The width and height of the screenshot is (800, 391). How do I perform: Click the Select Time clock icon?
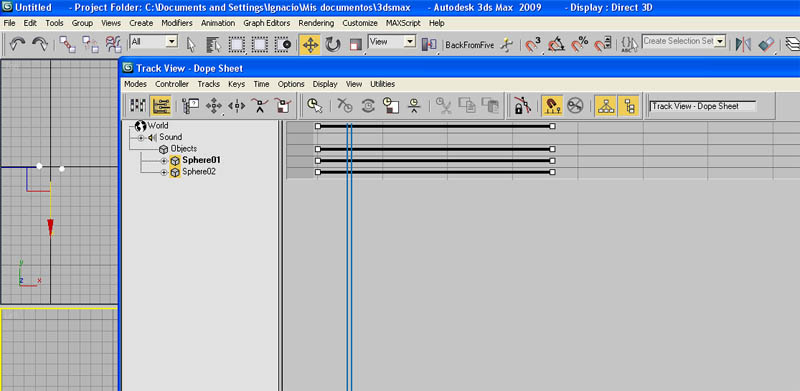click(314, 106)
